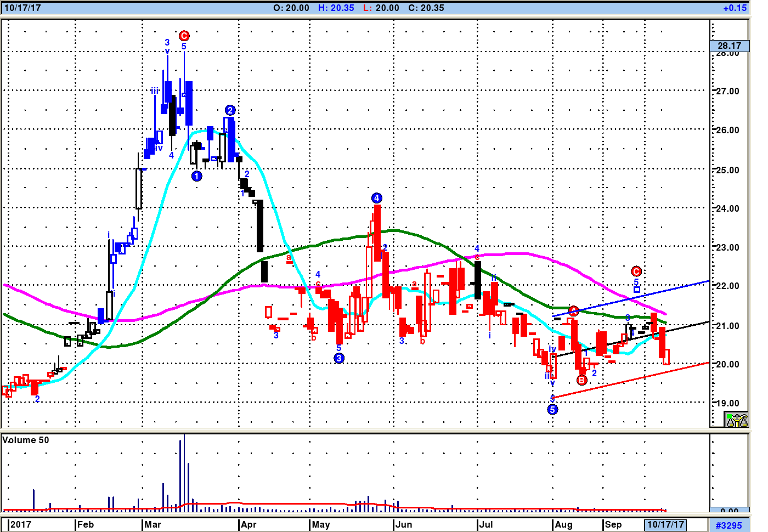Image resolution: width=768 pixels, height=532 pixels.
Task: Select the circled blue wave 2 marker
Action: [x=230, y=110]
